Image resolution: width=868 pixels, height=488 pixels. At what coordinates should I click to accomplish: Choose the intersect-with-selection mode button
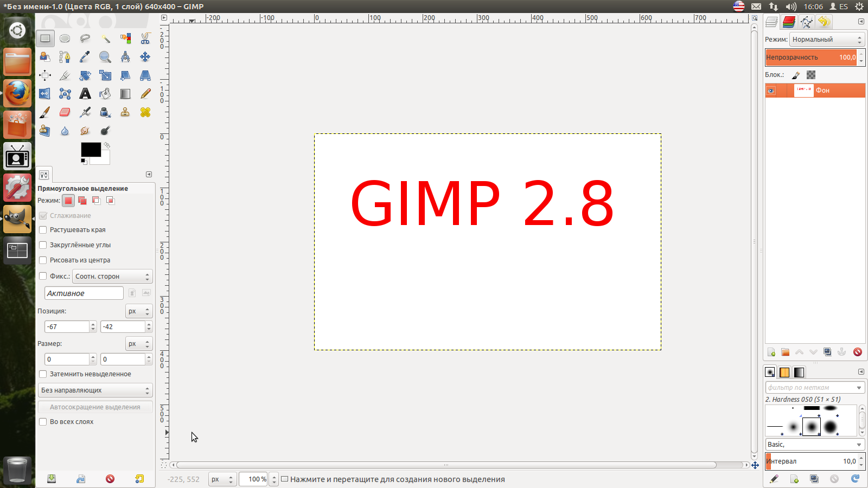point(111,201)
